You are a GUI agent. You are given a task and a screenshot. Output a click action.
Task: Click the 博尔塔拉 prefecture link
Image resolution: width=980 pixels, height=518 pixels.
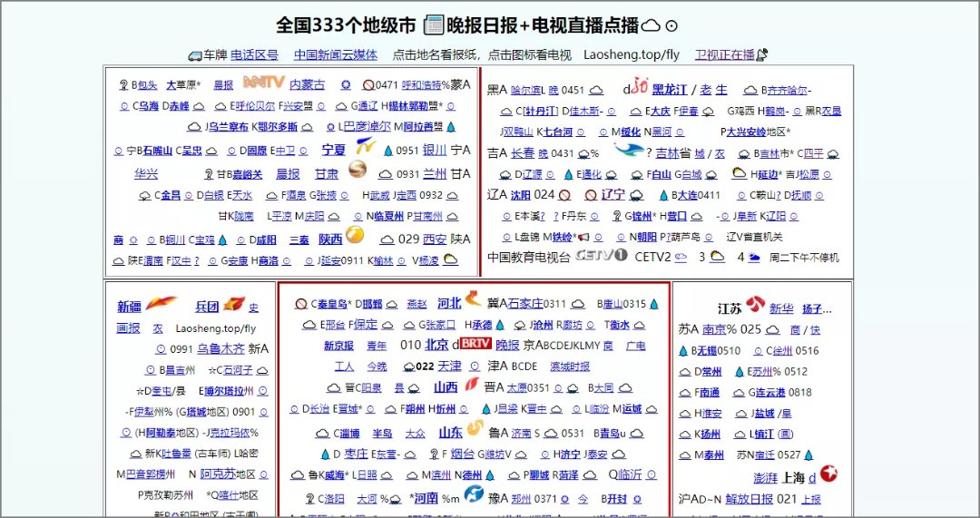tap(226, 391)
